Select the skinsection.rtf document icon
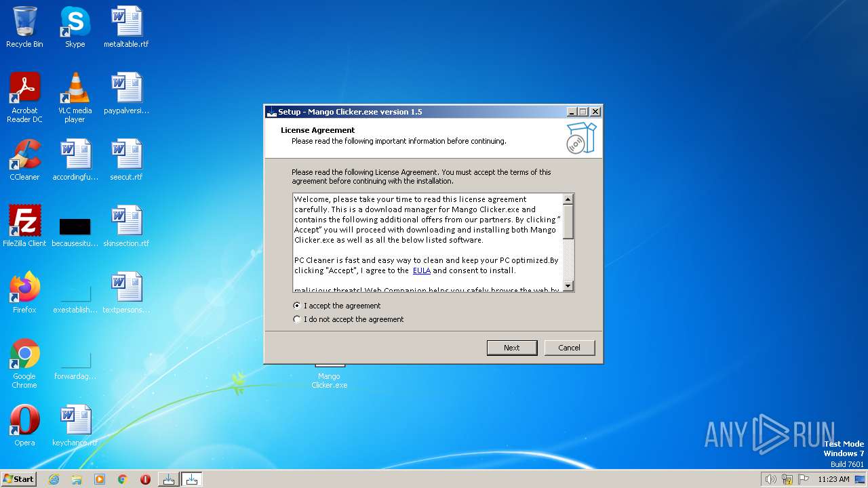 coord(126,226)
